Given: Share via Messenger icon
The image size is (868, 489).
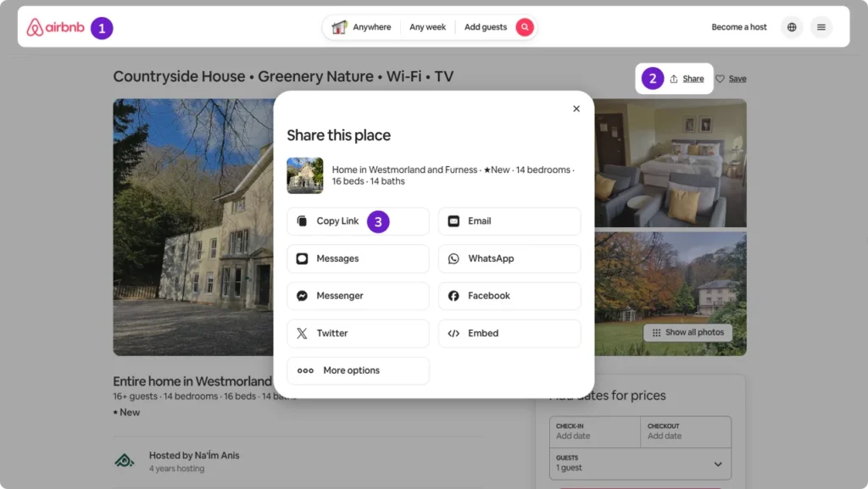Looking at the screenshot, I should tap(302, 296).
